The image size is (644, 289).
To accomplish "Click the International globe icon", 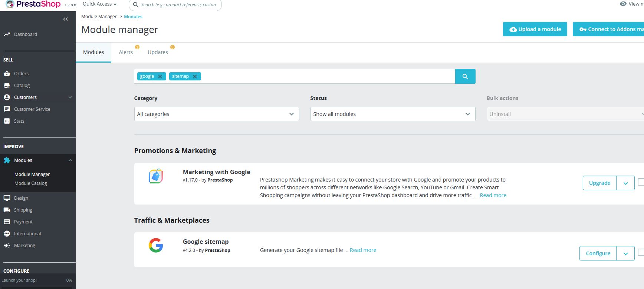I will [7, 233].
